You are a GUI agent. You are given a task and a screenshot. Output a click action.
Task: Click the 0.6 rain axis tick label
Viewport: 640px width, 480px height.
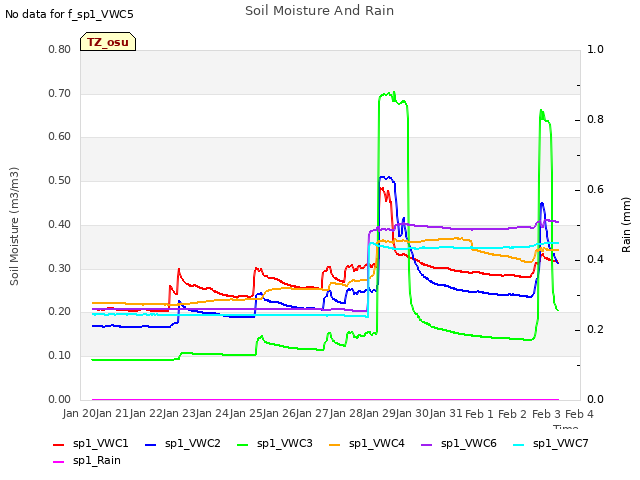click(x=595, y=190)
